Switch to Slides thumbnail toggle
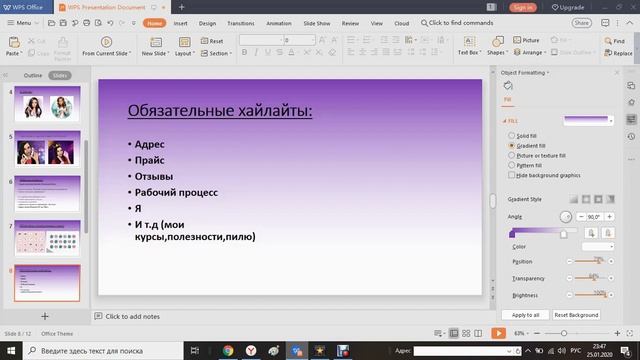Screen dimensions: 640x360 (x=60, y=76)
